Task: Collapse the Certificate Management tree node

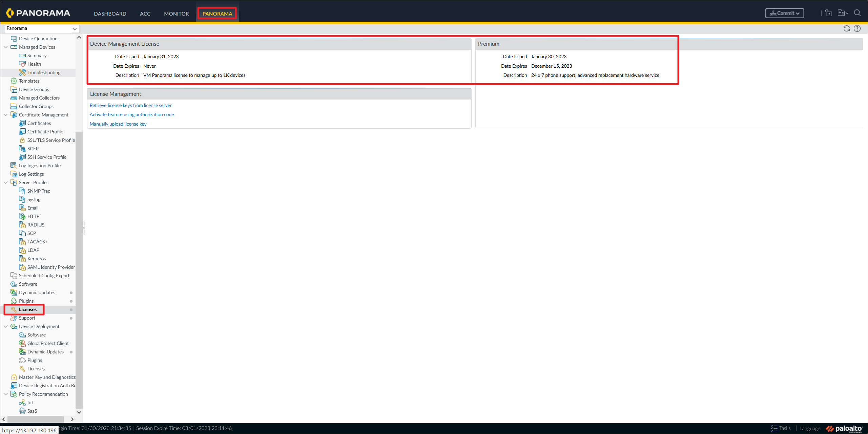Action: click(x=6, y=115)
